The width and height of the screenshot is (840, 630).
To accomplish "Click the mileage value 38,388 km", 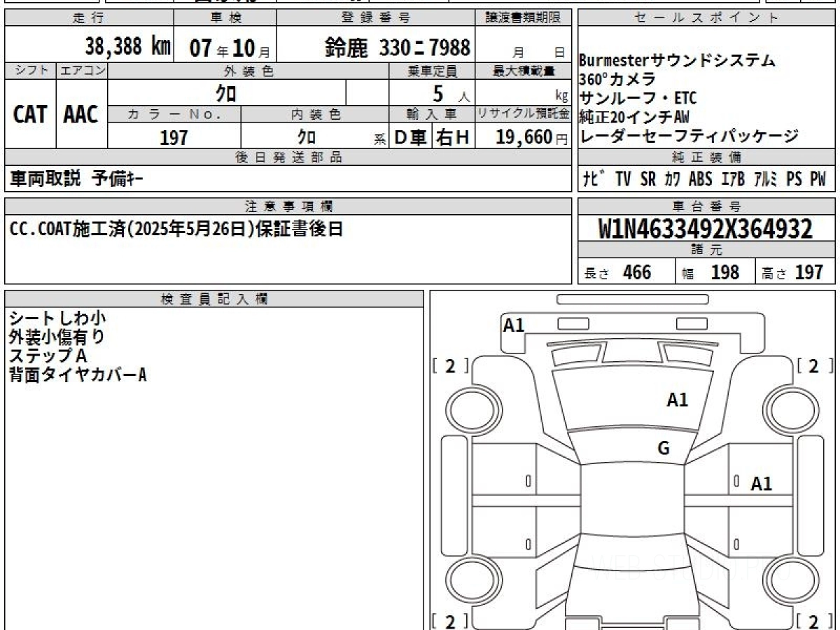I will [128, 47].
